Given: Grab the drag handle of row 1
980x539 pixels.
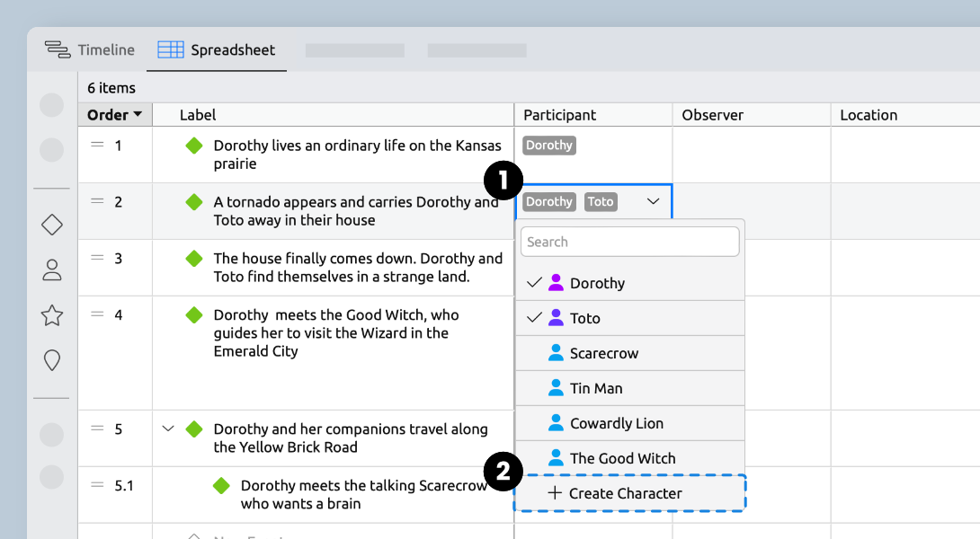Looking at the screenshot, I should [97, 145].
